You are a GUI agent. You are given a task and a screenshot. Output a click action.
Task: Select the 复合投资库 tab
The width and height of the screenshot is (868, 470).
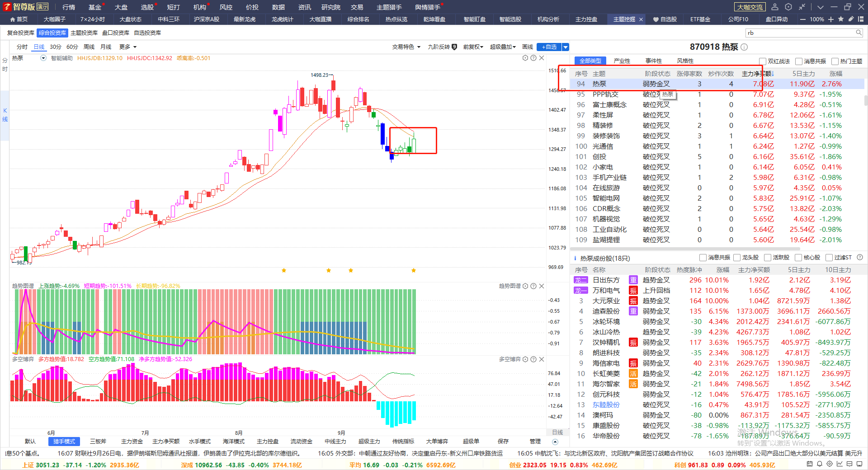pos(21,33)
